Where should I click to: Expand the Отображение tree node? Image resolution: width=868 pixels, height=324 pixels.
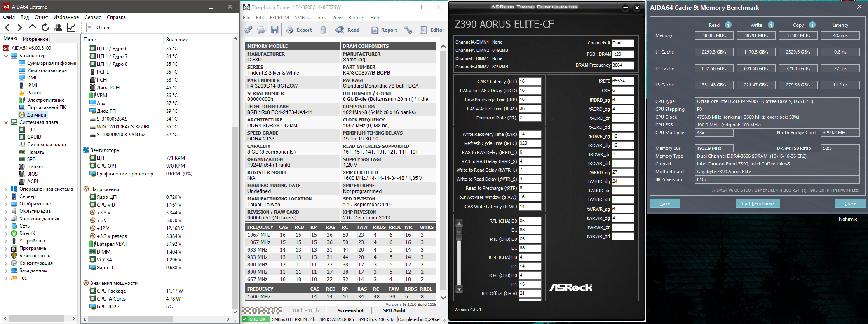pyautogui.click(x=6, y=204)
